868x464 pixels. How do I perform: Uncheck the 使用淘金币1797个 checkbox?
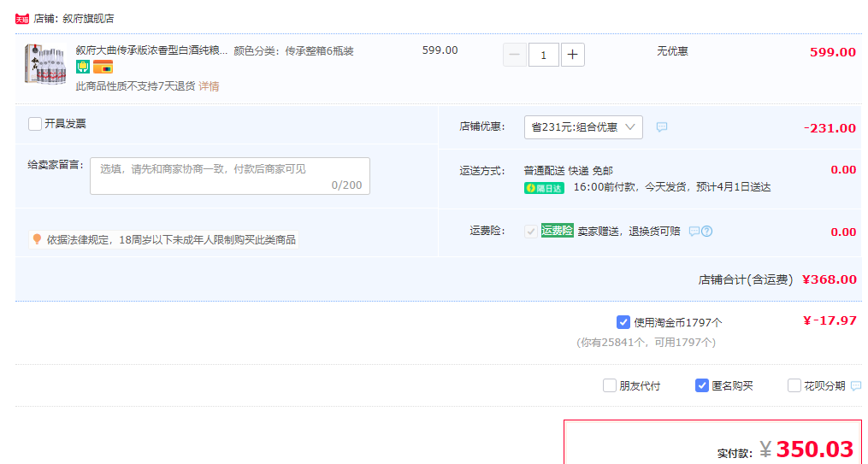point(623,322)
